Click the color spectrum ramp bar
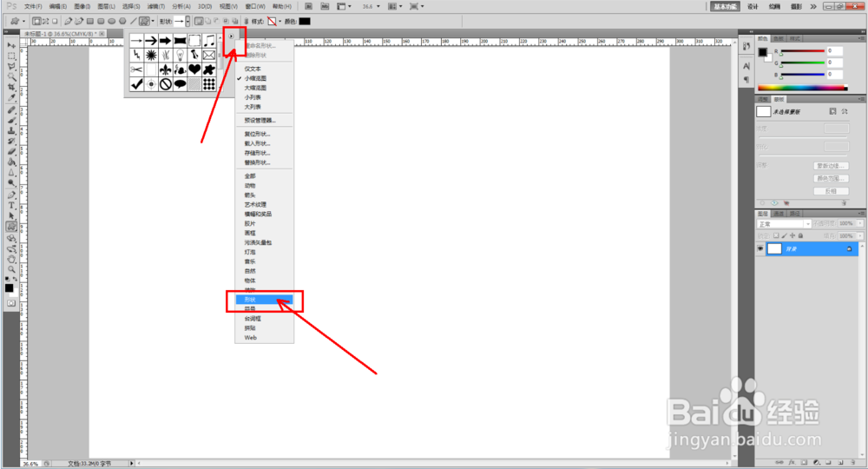The height and width of the screenshot is (469, 868). pos(802,88)
